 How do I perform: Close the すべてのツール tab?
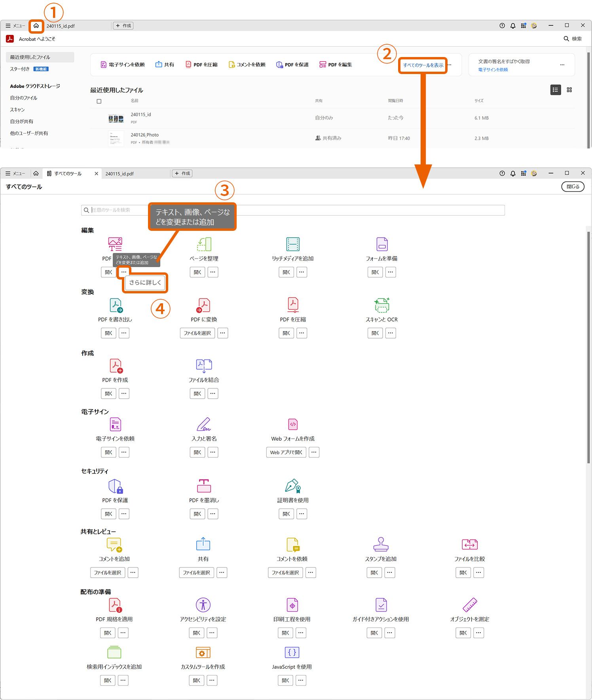96,173
